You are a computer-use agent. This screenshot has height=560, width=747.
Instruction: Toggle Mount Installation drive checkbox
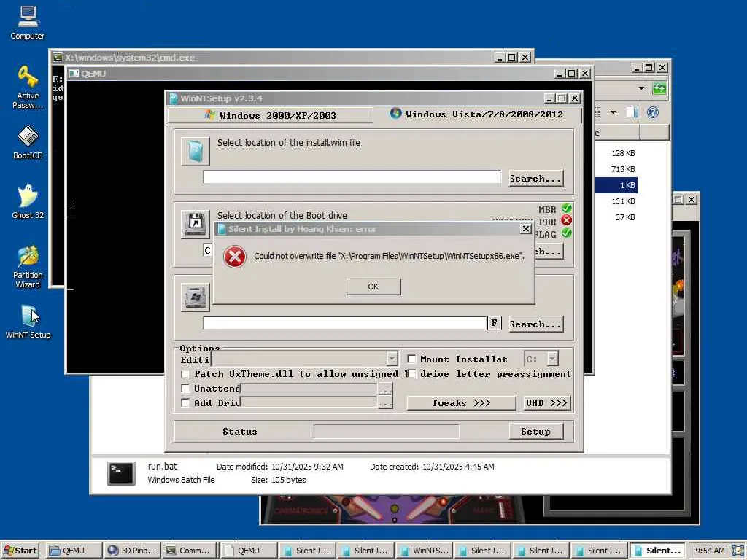coord(411,359)
